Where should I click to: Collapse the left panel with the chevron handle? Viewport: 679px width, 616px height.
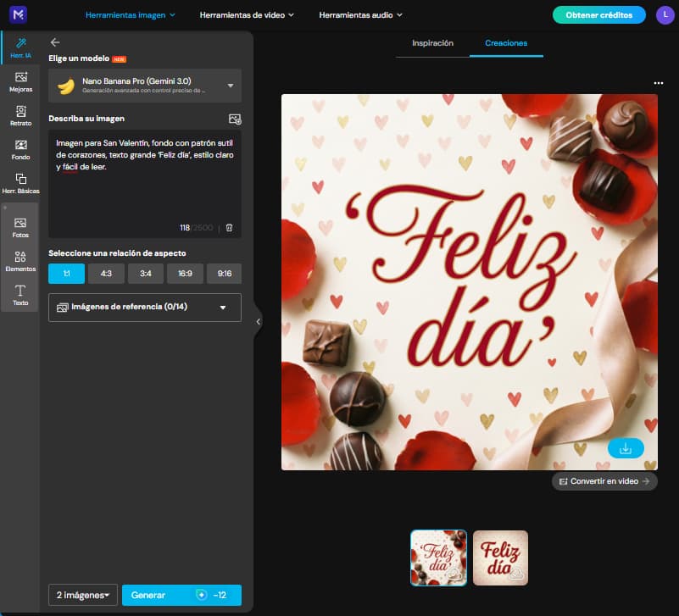[258, 322]
